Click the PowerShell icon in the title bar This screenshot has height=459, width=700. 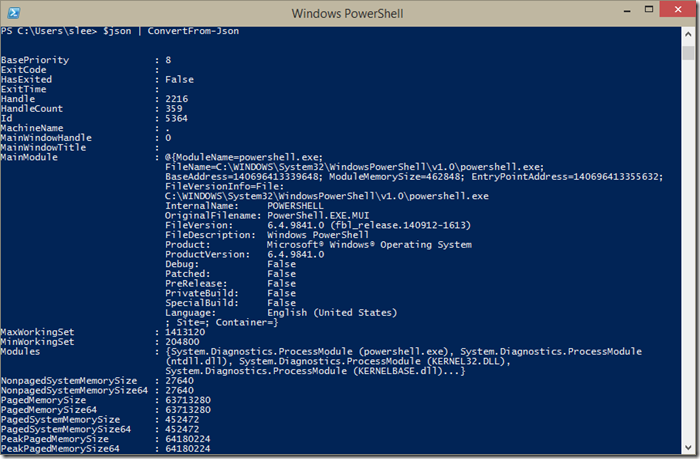13,12
